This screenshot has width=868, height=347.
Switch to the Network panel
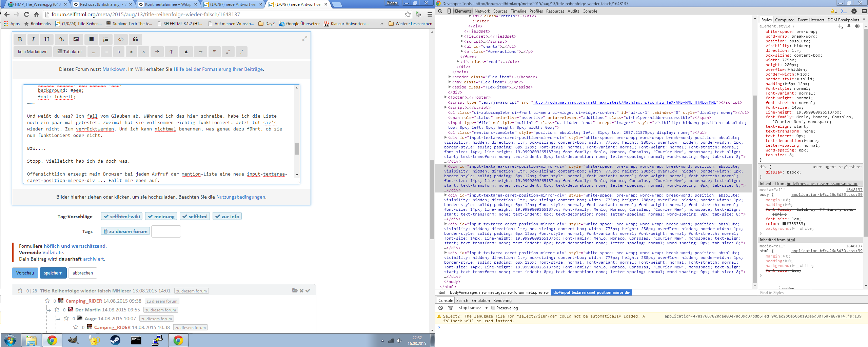click(482, 11)
